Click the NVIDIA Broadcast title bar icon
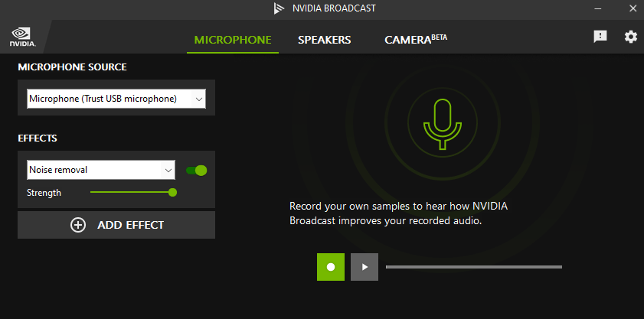Viewport: 644px width, 319px height. (x=280, y=8)
